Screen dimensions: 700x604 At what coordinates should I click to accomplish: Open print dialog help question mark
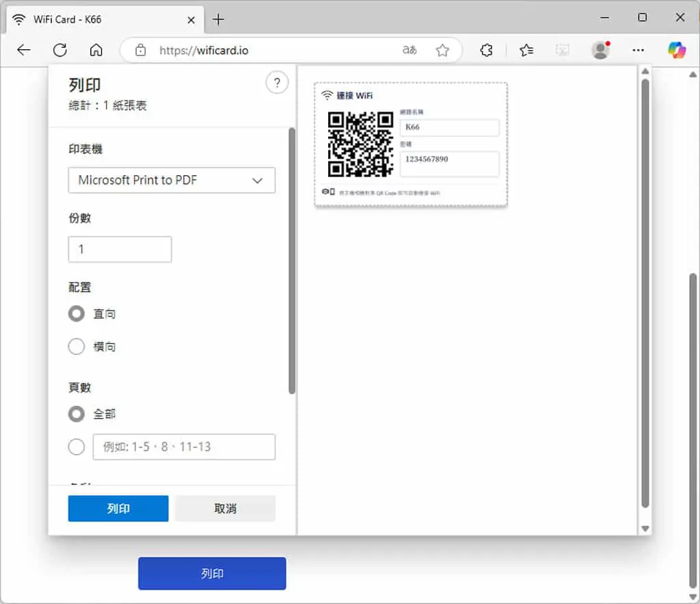pyautogui.click(x=278, y=83)
